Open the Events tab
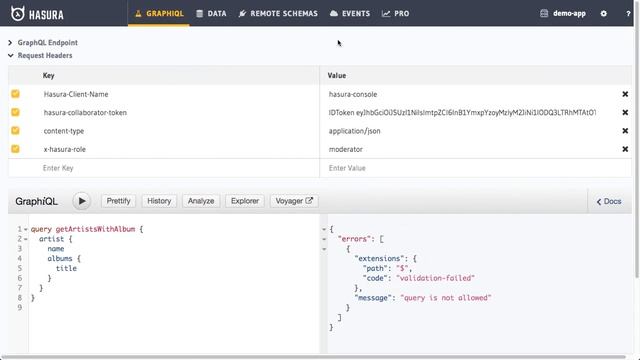The image size is (640, 360). (x=350, y=13)
